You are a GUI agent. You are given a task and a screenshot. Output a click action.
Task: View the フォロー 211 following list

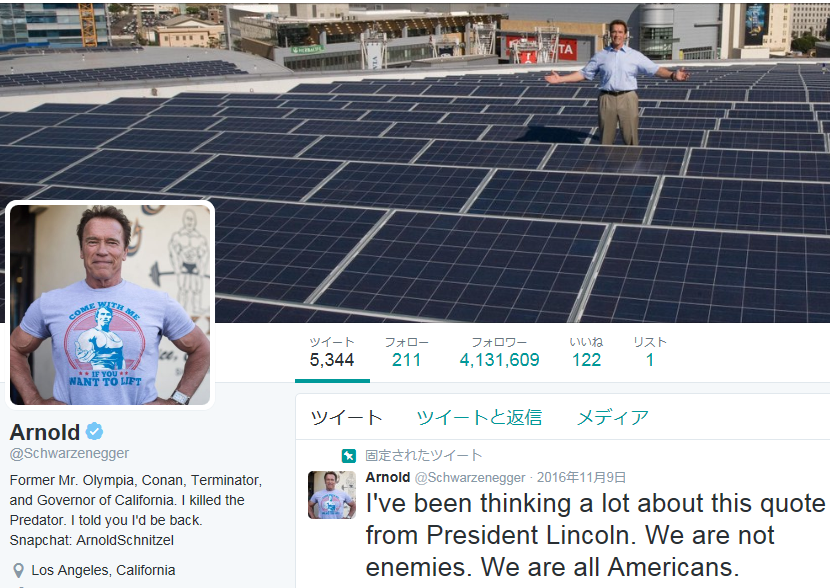click(x=406, y=351)
